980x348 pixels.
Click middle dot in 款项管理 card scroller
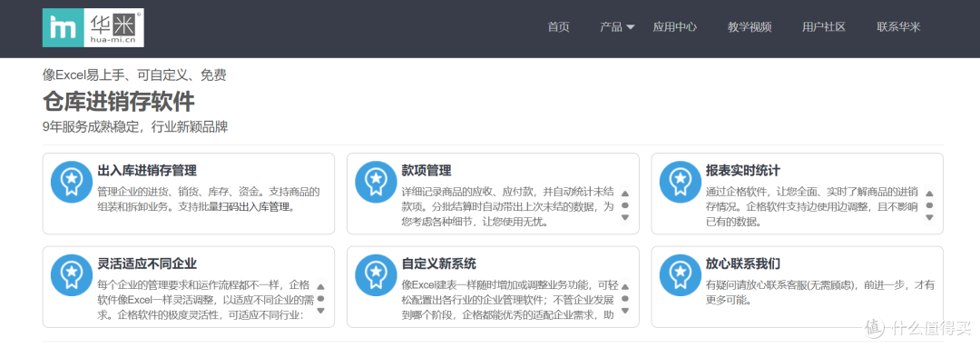625,205
